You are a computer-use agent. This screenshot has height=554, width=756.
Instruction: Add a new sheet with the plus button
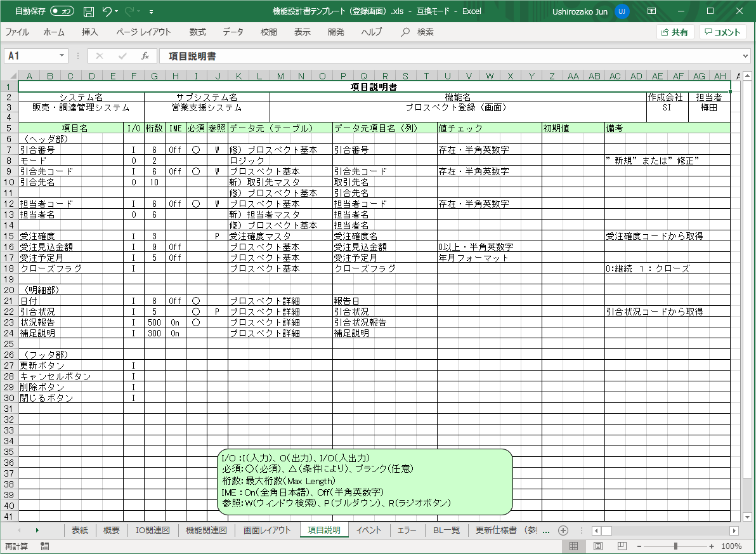[563, 530]
